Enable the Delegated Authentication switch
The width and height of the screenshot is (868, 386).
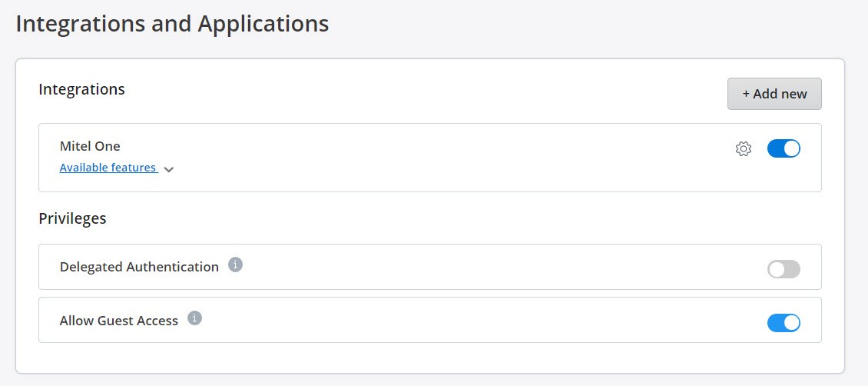click(x=784, y=269)
